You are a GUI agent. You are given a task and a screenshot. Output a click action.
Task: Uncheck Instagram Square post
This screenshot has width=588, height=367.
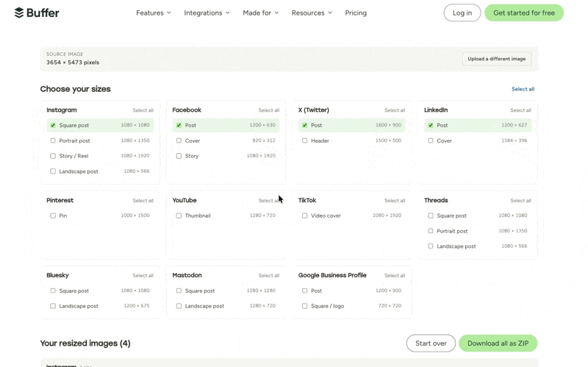[x=53, y=125]
